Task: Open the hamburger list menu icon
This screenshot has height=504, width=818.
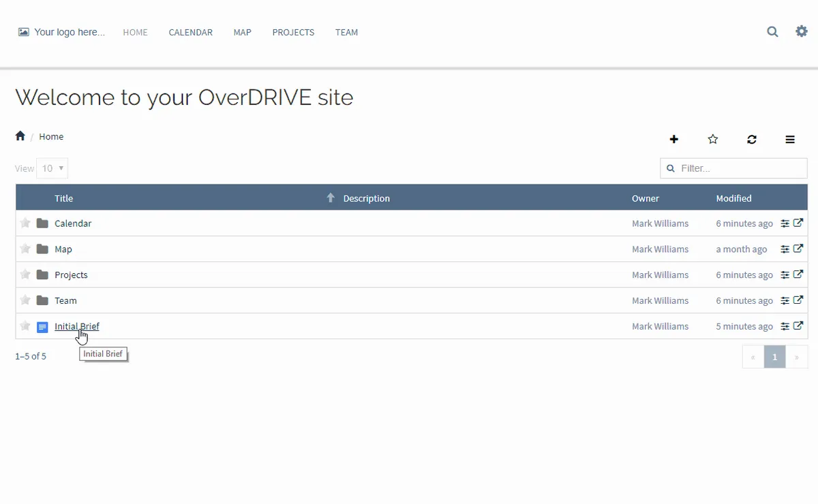Action: click(790, 139)
